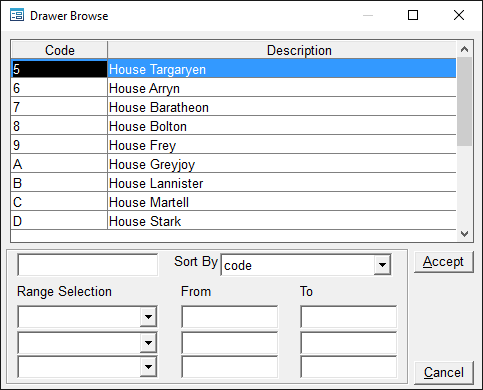Click the code cell 9
The height and width of the screenshot is (390, 483).
[x=59, y=145]
